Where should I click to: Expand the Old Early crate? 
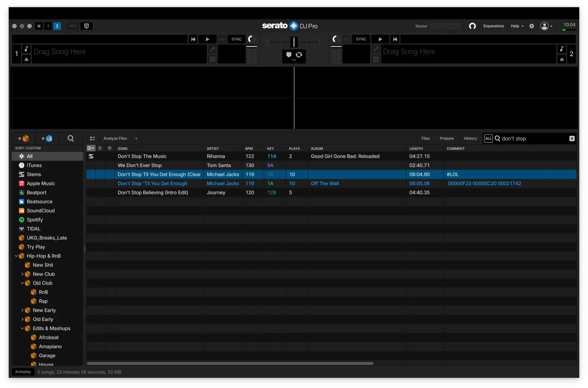click(22, 320)
